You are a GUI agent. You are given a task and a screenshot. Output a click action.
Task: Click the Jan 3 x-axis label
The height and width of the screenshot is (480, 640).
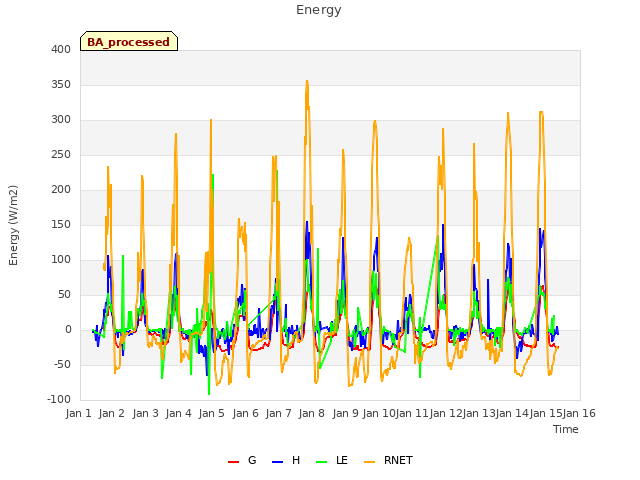[x=145, y=413]
